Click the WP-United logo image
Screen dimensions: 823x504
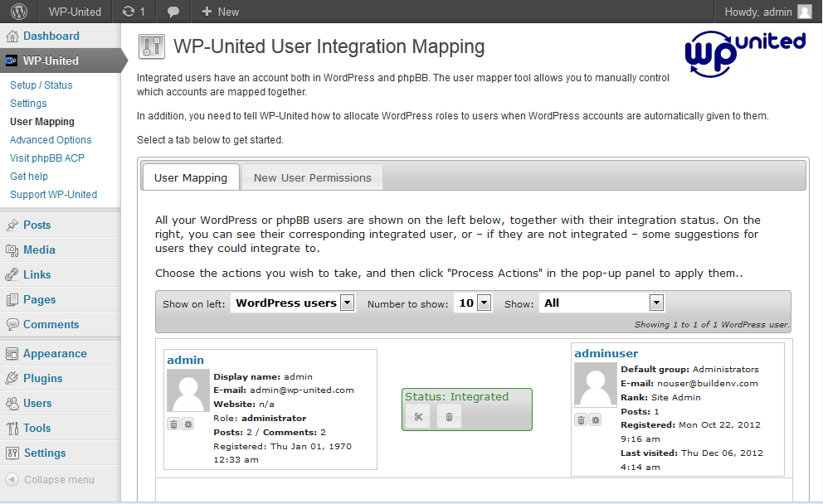click(745, 54)
